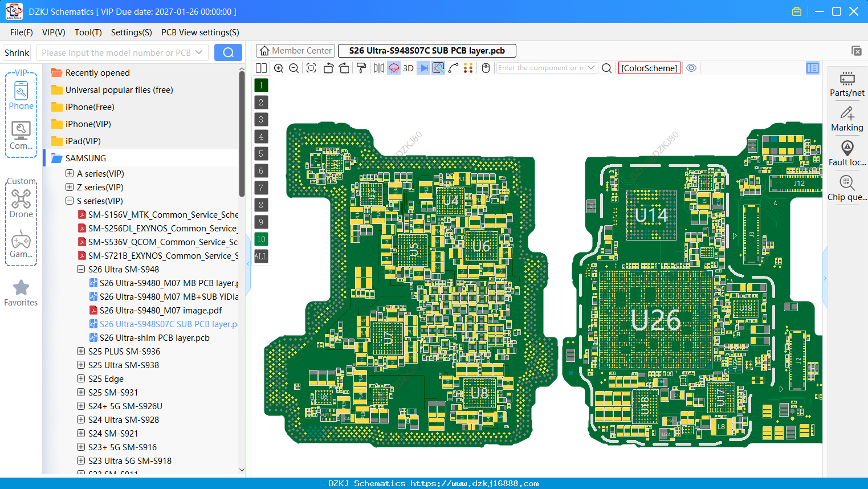
Task: Click the mouse settings icon
Action: pos(486,68)
